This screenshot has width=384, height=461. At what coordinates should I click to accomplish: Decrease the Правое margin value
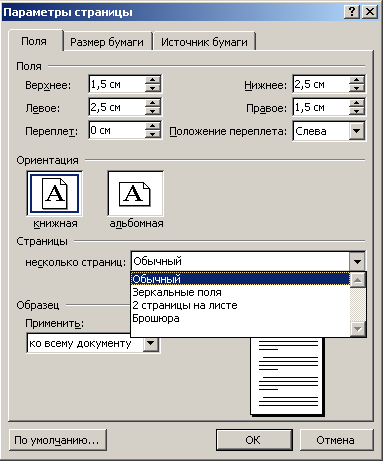(357, 111)
